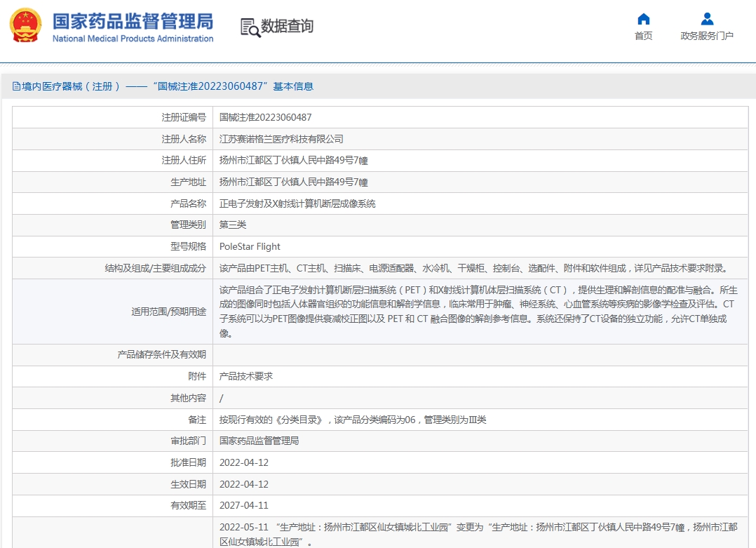The width and height of the screenshot is (756, 548).
Task: Click the 数据查询 label
Action: pyautogui.click(x=287, y=26)
